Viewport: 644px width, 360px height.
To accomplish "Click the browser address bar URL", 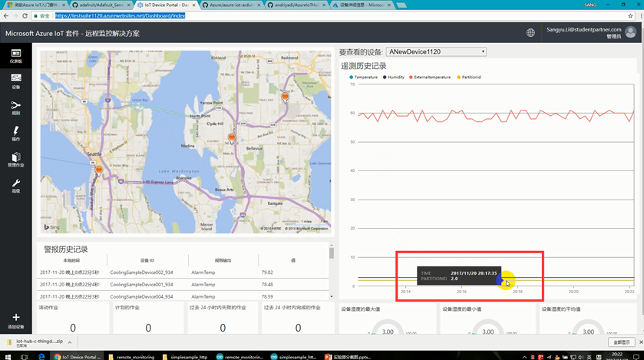I will pyautogui.click(x=120, y=15).
